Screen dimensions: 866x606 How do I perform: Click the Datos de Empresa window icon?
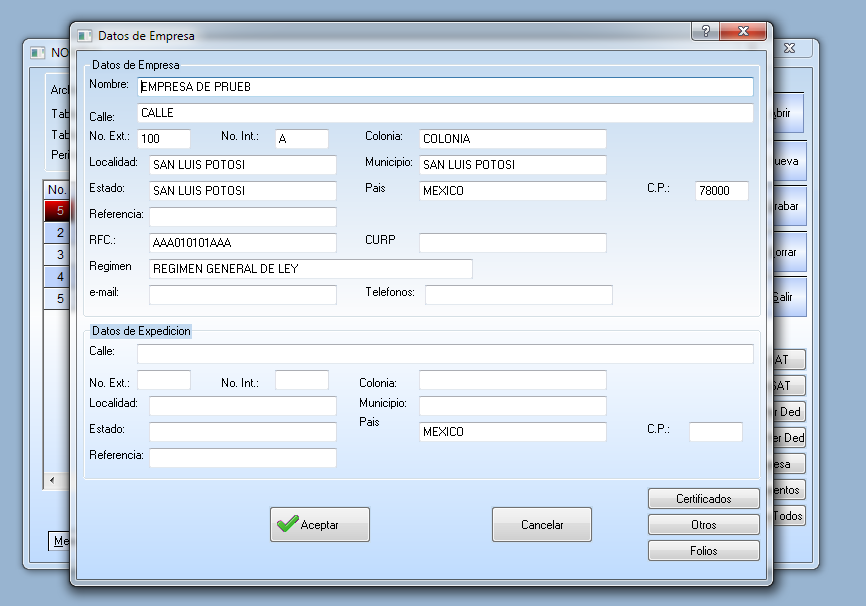coord(85,35)
